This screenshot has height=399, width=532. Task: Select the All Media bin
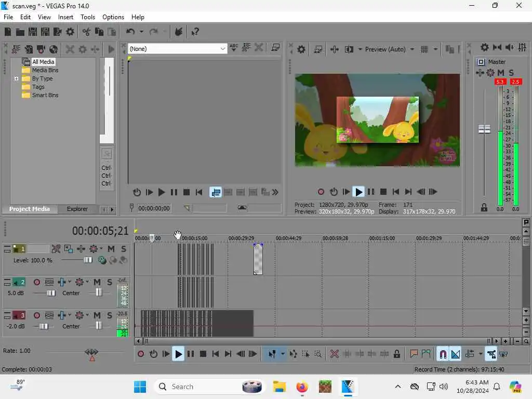[43, 62]
